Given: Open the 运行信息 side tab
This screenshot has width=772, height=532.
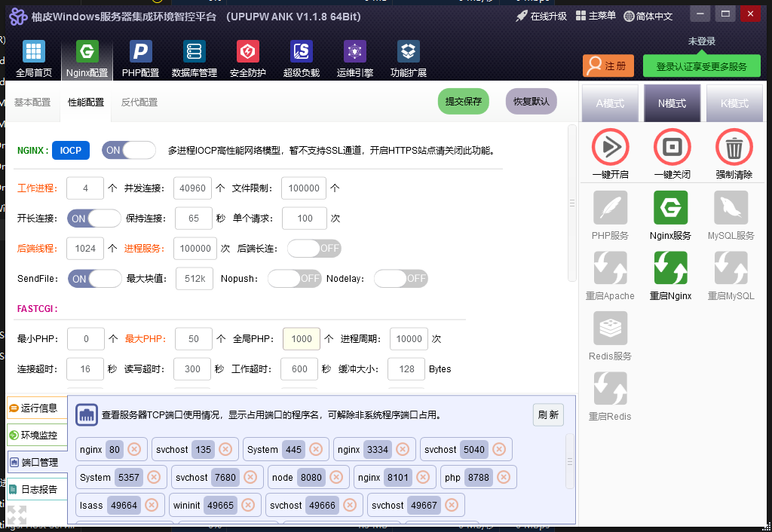Looking at the screenshot, I should (37, 408).
